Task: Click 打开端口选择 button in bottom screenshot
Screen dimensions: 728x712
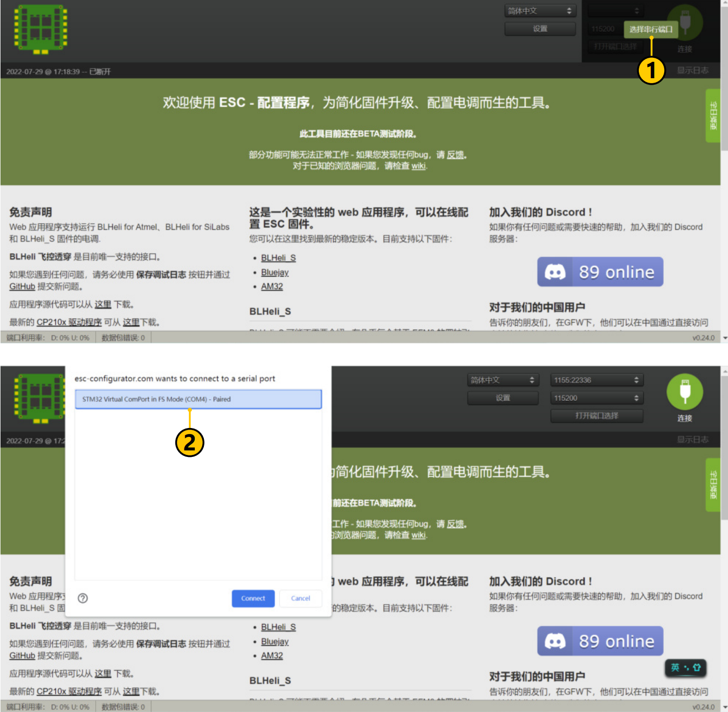Action: coord(597,416)
